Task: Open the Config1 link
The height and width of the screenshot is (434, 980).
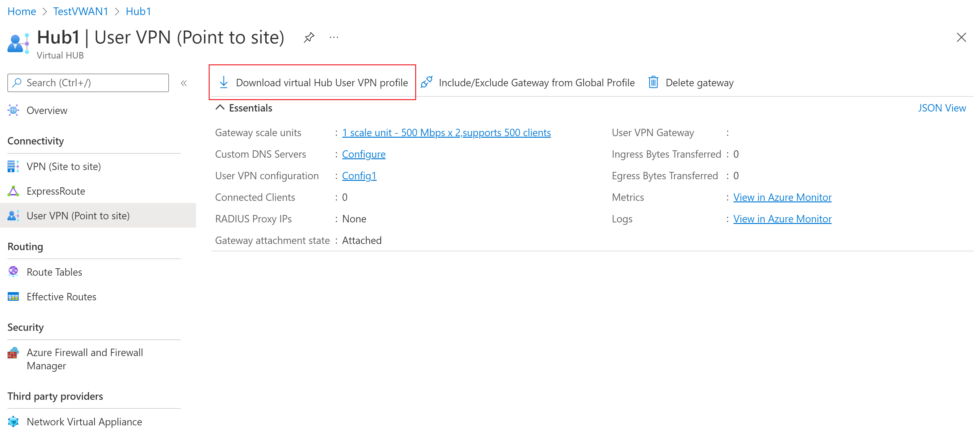Action: pyautogui.click(x=359, y=176)
